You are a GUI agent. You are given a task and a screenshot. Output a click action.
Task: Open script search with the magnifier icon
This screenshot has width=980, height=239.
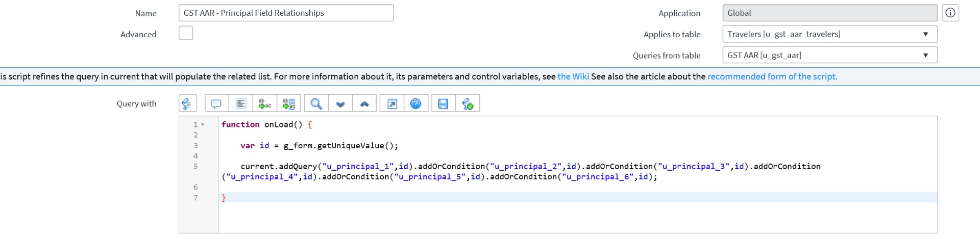[x=316, y=103]
